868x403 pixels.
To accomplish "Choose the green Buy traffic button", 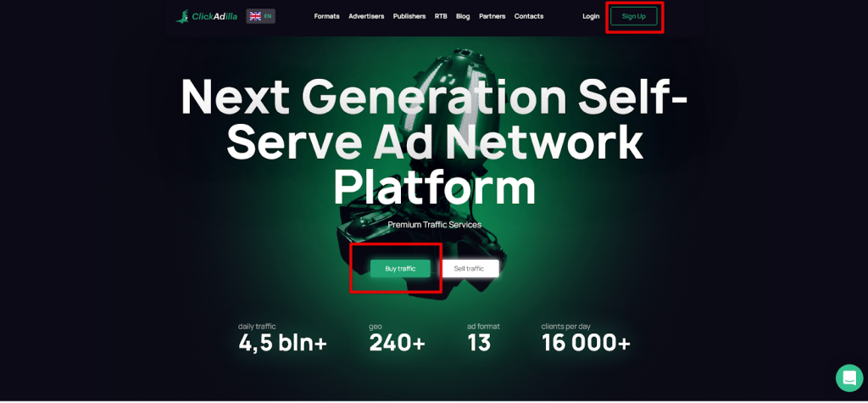I will (400, 268).
